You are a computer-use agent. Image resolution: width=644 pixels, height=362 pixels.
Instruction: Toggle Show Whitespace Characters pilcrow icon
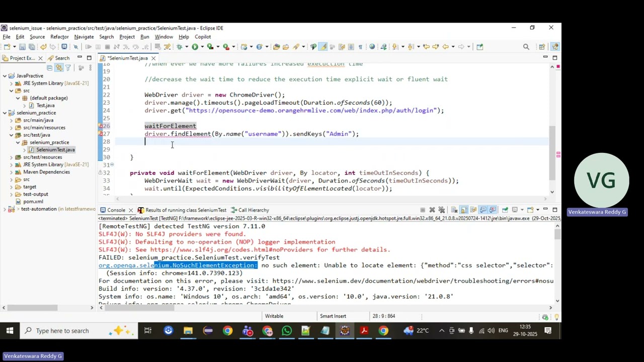pyautogui.click(x=360, y=47)
